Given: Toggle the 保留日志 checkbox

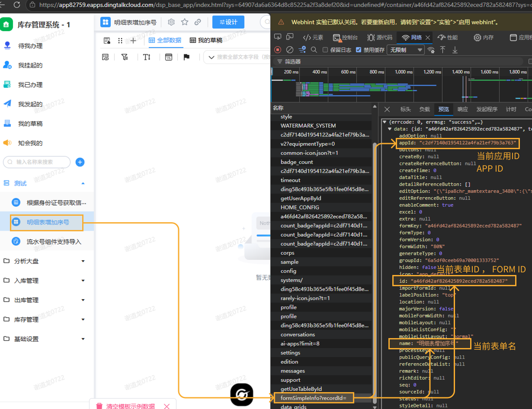Looking at the screenshot, I should click(325, 50).
